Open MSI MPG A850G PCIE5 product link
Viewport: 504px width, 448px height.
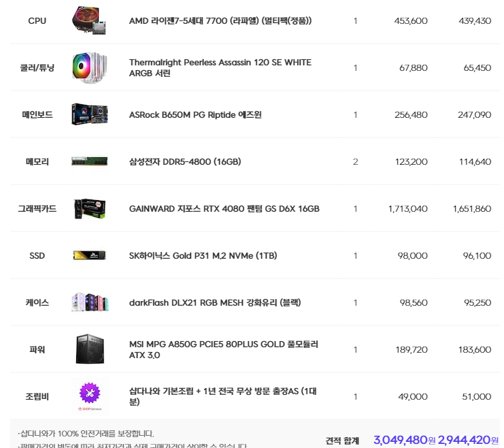point(223,349)
